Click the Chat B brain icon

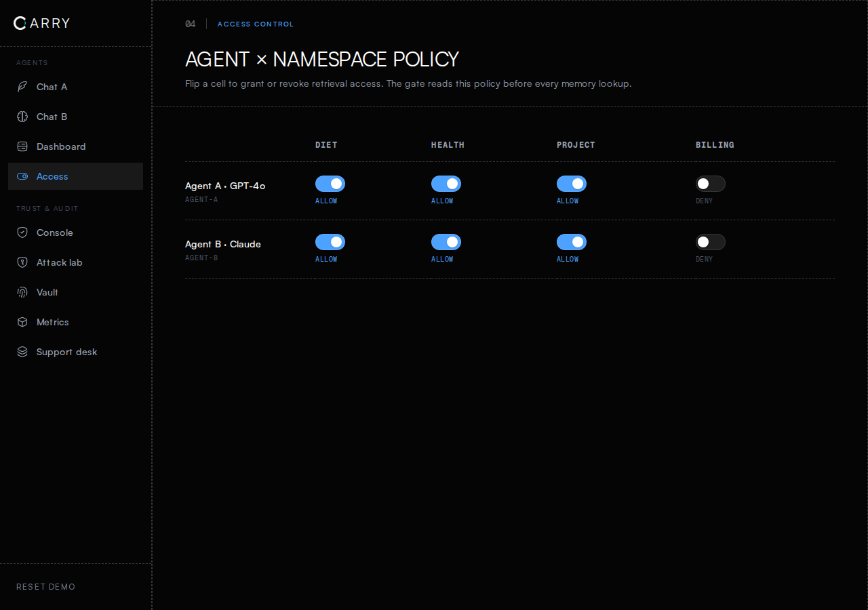coord(22,117)
